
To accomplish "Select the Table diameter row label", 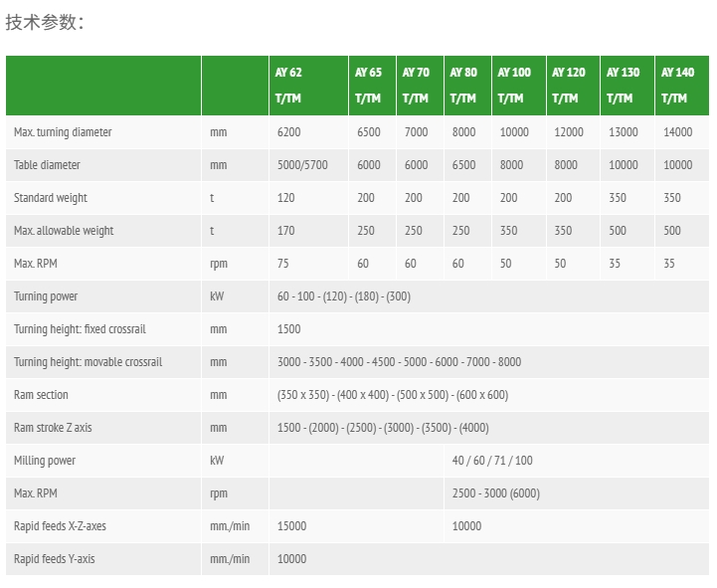I will coord(47,165).
